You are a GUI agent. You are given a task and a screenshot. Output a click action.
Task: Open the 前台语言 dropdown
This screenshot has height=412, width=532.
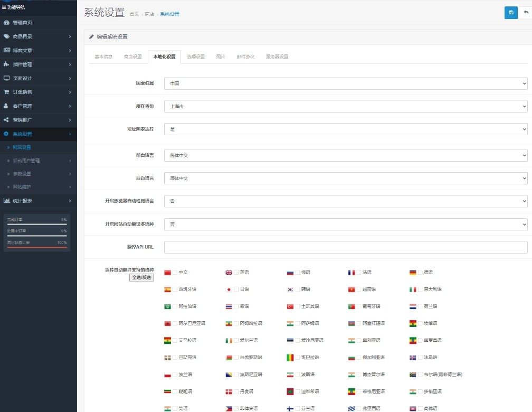[346, 155]
